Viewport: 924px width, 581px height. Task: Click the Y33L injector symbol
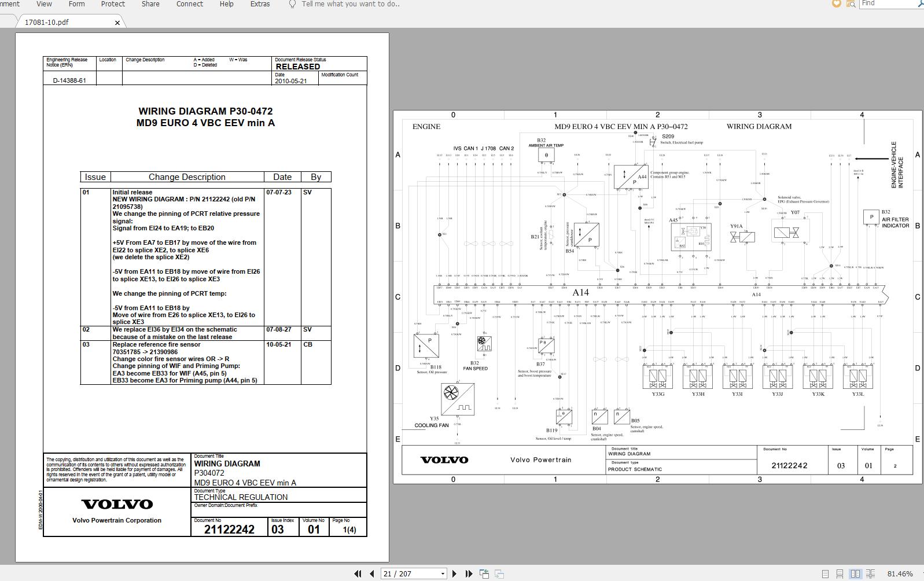pos(857,377)
